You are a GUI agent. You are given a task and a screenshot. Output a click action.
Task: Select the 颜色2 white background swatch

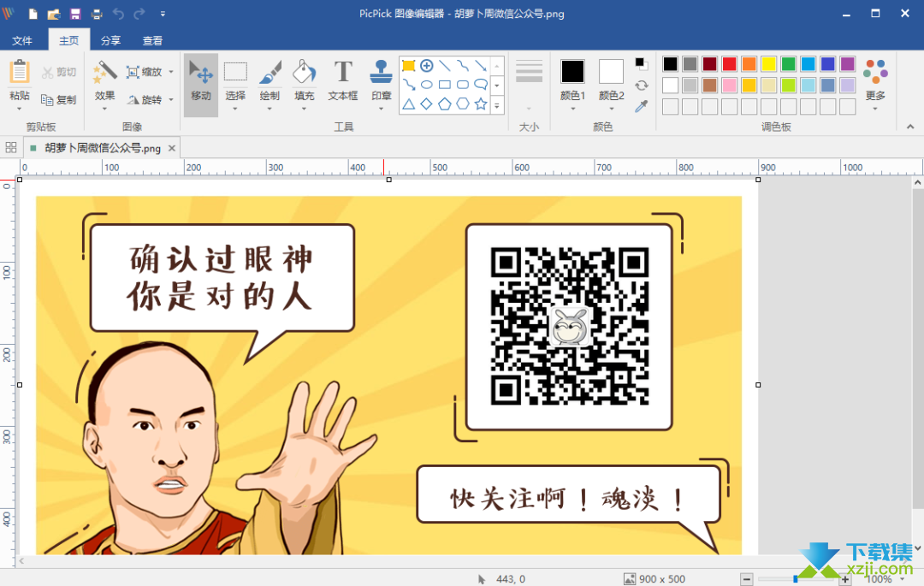click(611, 72)
